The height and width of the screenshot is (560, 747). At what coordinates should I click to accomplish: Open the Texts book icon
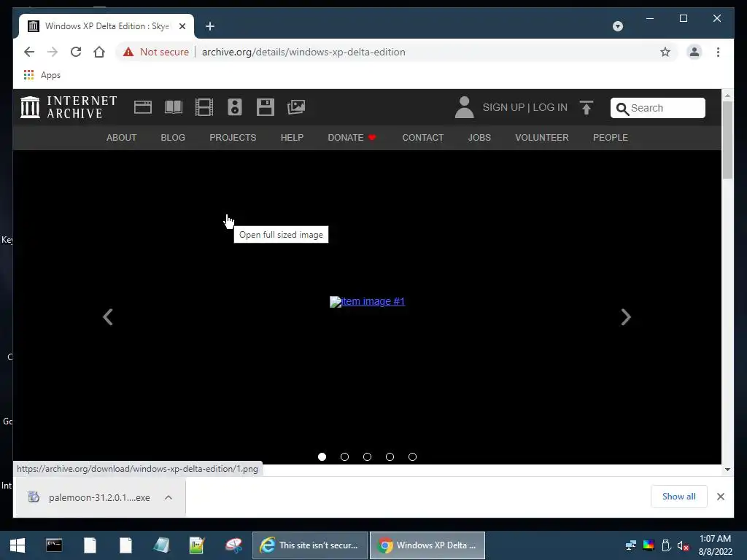pyautogui.click(x=174, y=107)
